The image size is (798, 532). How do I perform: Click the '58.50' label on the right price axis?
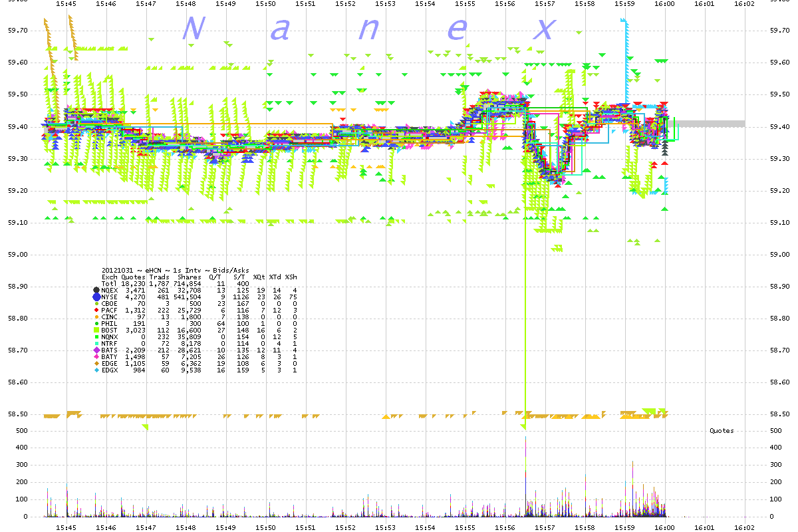pyautogui.click(x=779, y=414)
